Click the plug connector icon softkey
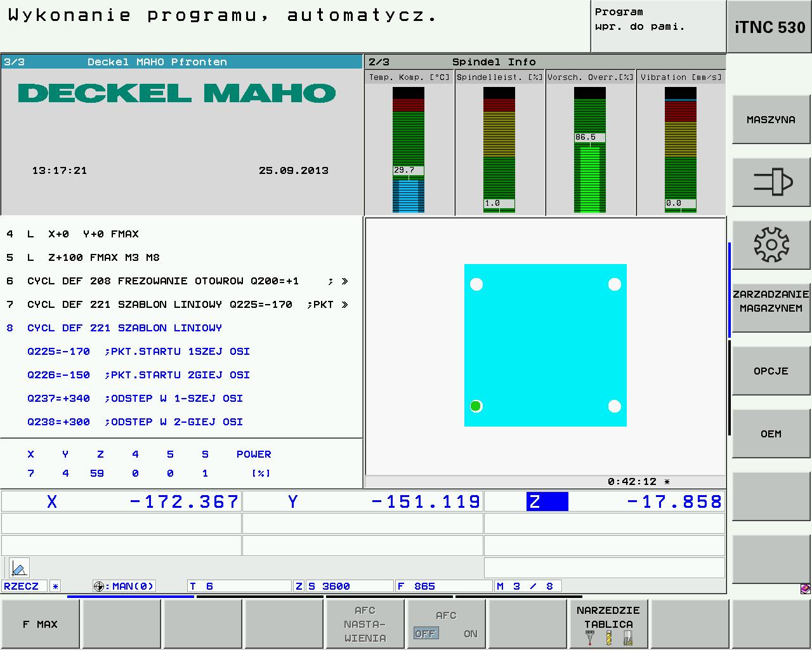The height and width of the screenshot is (650, 812). click(771, 182)
